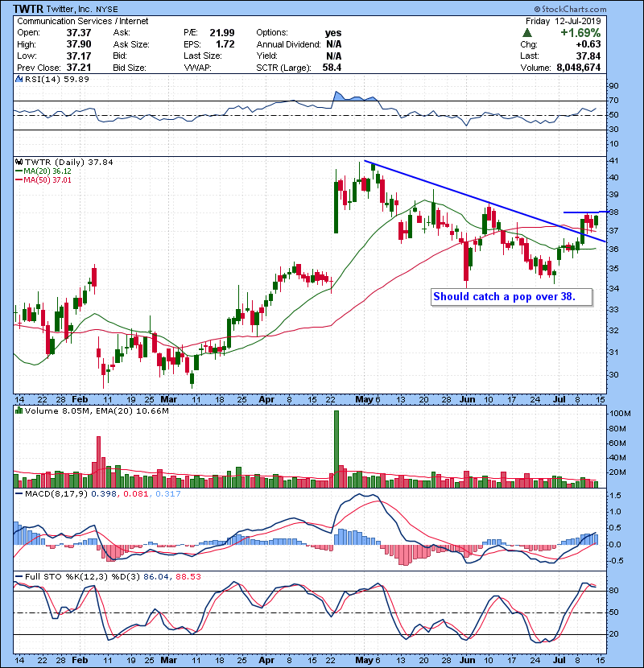This screenshot has height=668, width=644.
Task: Click the Chg value +0.63
Action: pos(588,44)
